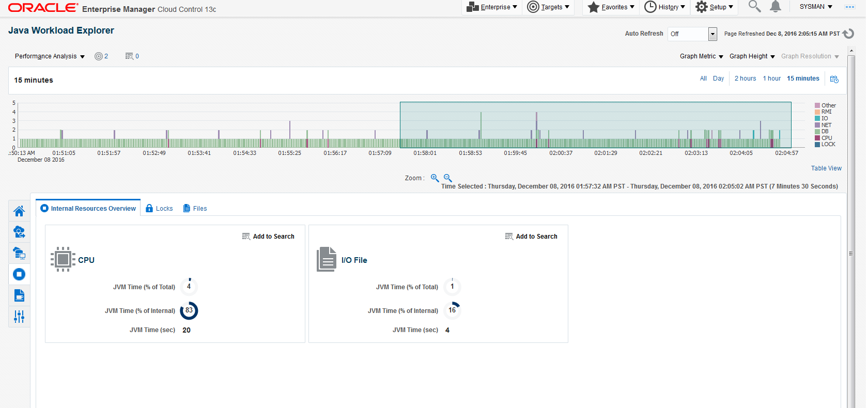
Task: Click the CPU JVM Time seconds value 20
Action: (187, 330)
